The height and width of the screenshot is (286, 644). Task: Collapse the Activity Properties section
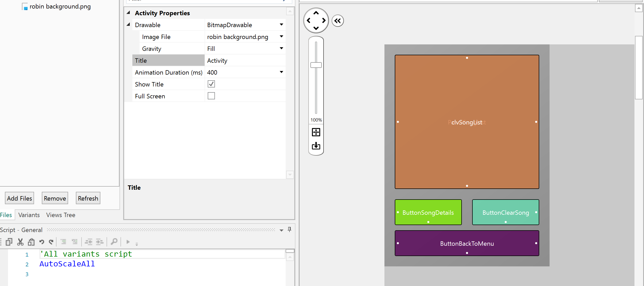pyautogui.click(x=128, y=13)
